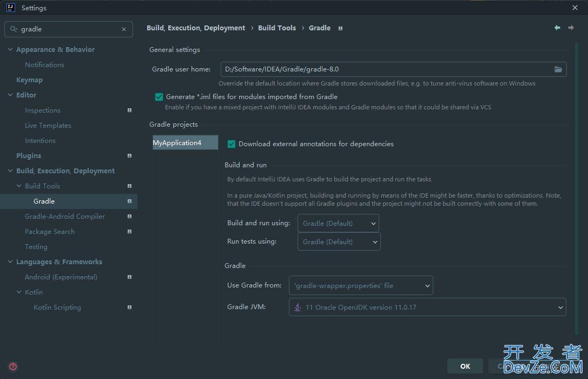
Task: Collapse Appearance & Behavior section
Action: [10, 49]
